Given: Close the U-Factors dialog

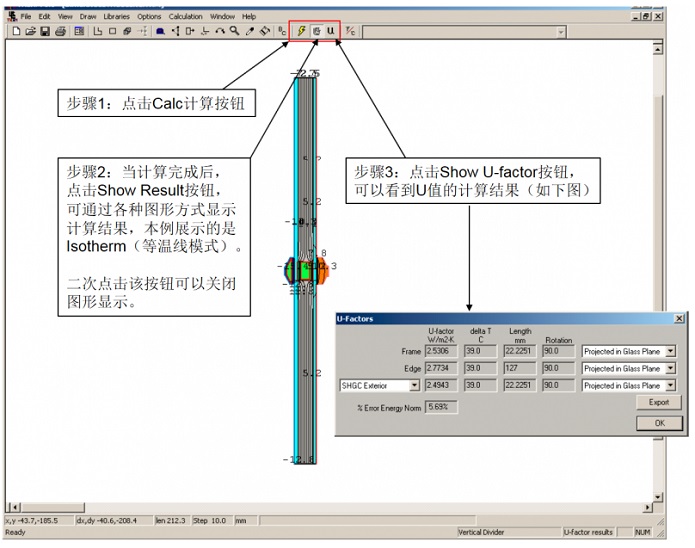Looking at the screenshot, I should pyautogui.click(x=679, y=319).
